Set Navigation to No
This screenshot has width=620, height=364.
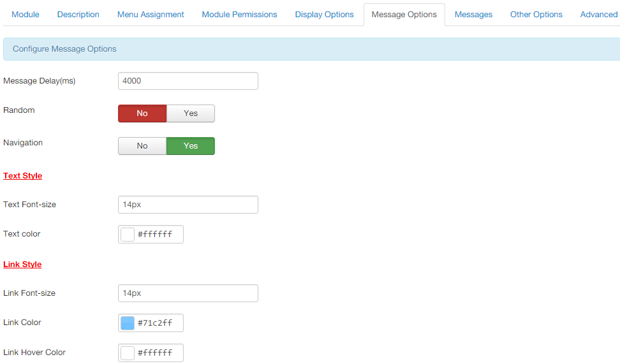(142, 146)
